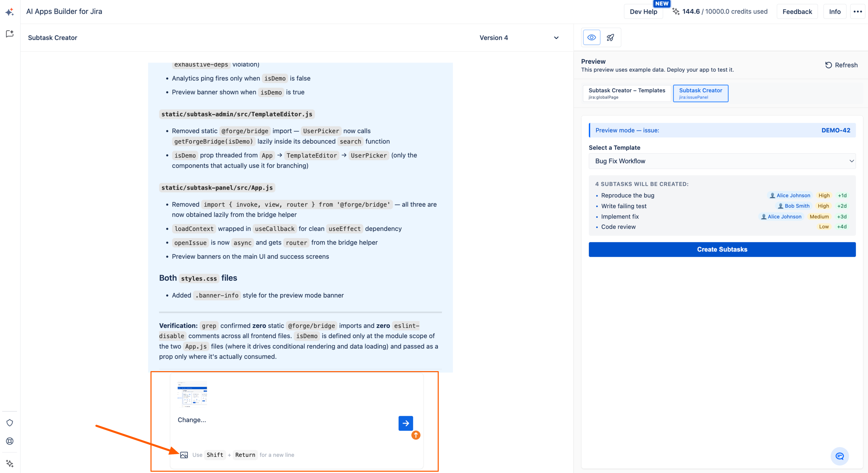
Task: Click the sparkles icon at the sidebar bottom
Action: click(x=10, y=464)
